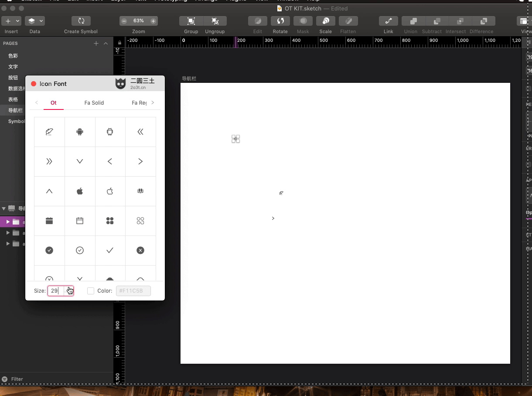Screen dimensions: 532x396
Task: Click the Scale tool in the toolbar
Action: coord(325,21)
